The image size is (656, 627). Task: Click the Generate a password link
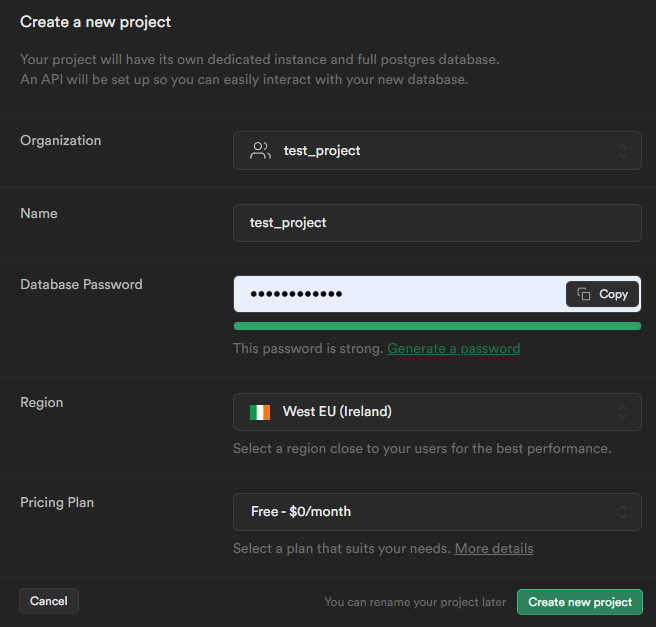coord(454,348)
